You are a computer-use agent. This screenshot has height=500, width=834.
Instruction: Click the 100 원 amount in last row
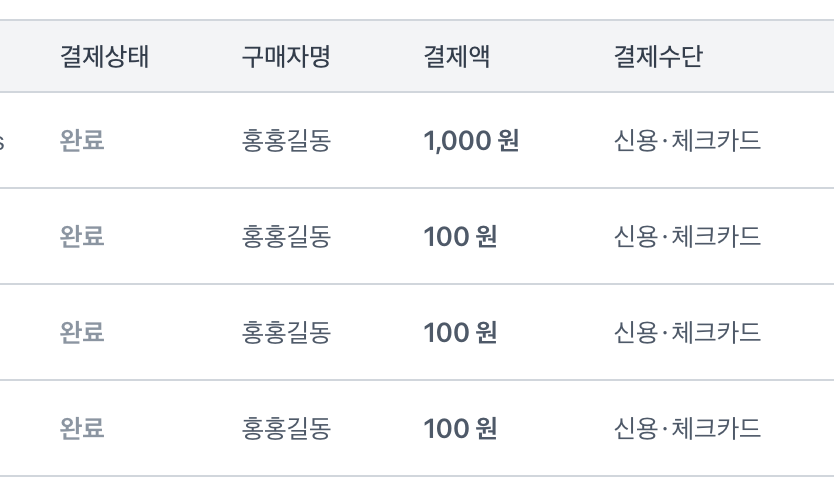point(460,429)
